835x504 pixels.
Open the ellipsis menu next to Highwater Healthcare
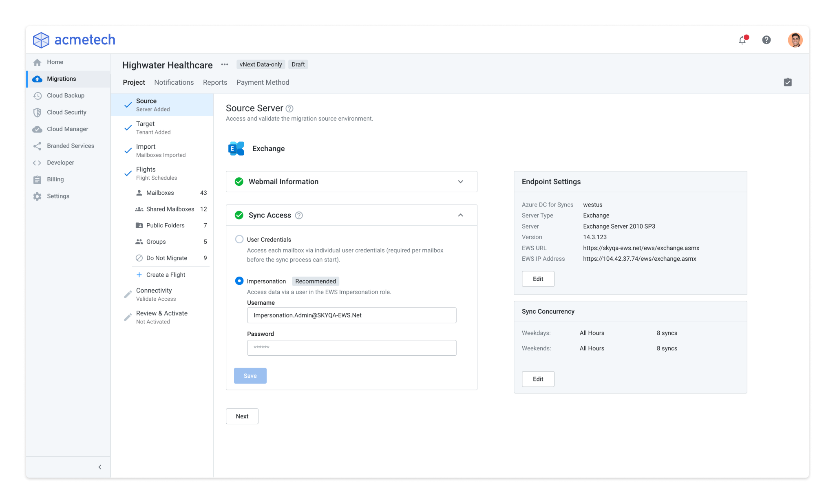coord(224,65)
